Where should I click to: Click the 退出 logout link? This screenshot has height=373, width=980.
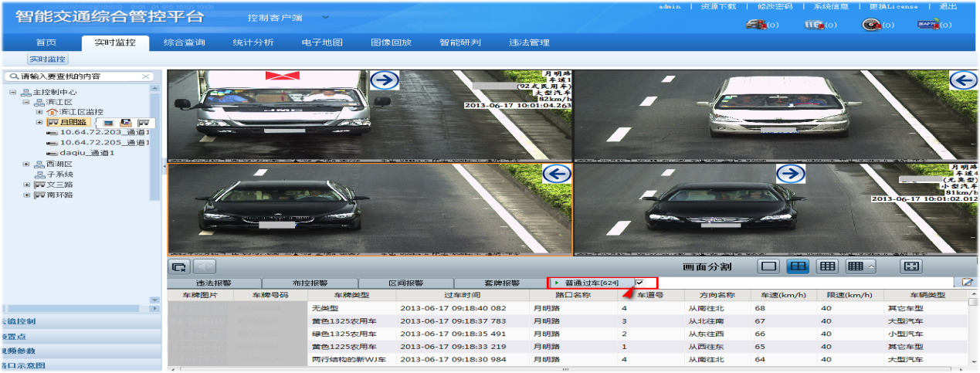click(x=948, y=6)
